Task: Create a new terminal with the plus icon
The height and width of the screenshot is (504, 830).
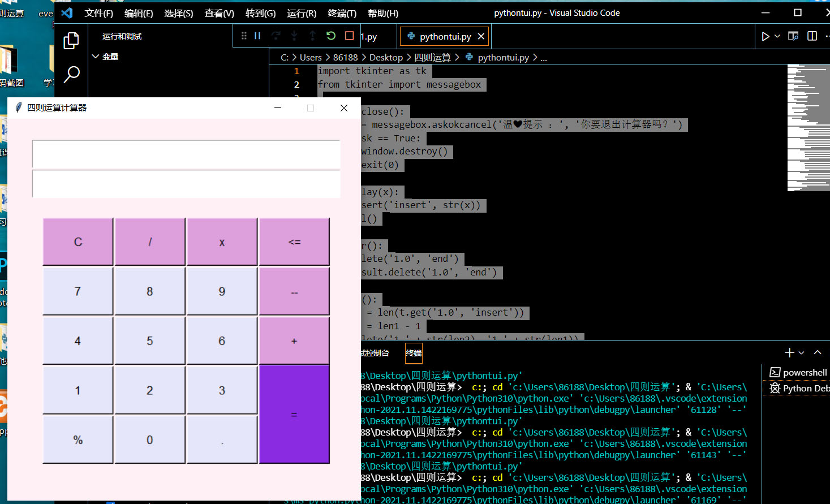Action: pos(789,352)
